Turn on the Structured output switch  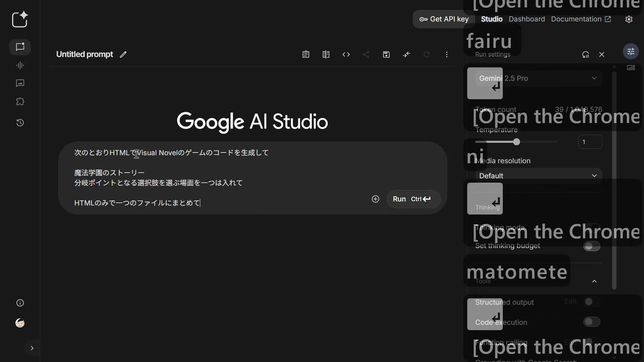click(x=591, y=302)
